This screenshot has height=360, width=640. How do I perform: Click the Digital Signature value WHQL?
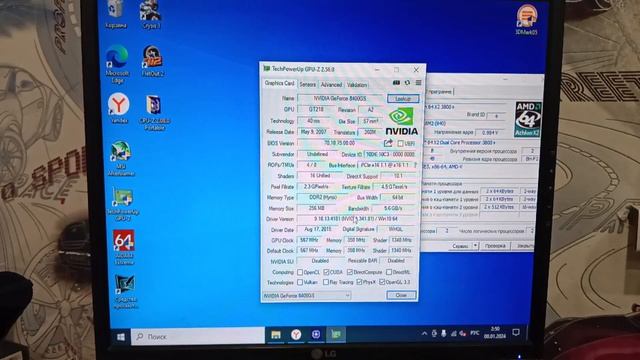click(396, 229)
